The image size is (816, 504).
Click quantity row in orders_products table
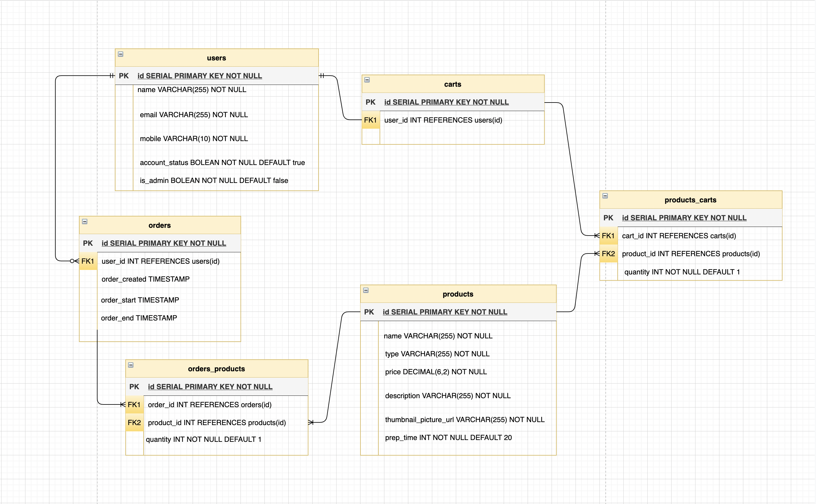pos(203,439)
